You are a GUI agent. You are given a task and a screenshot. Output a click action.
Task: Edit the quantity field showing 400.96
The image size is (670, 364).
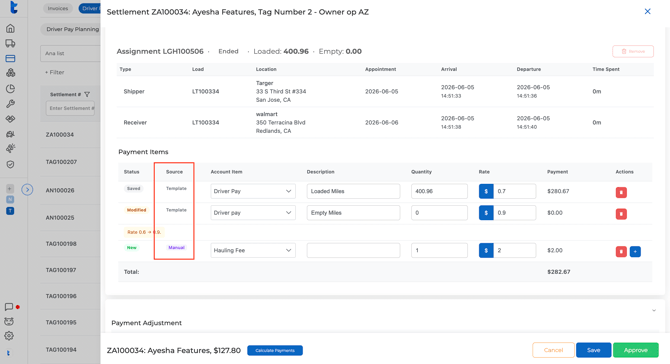(x=439, y=191)
